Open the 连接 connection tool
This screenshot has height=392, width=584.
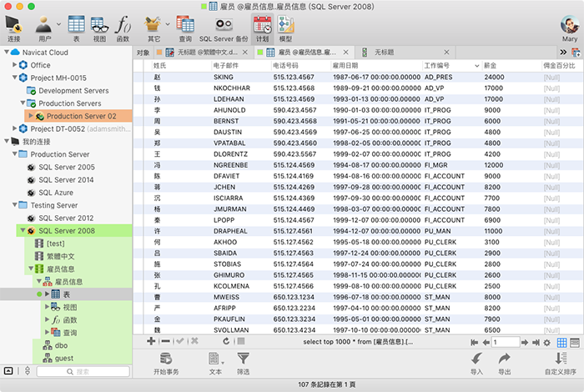tap(14, 28)
